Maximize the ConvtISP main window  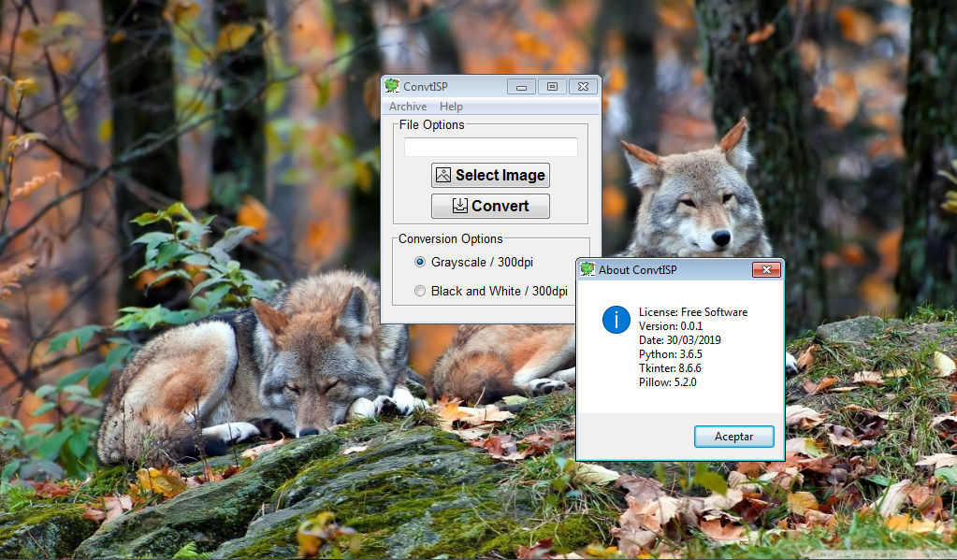(552, 86)
